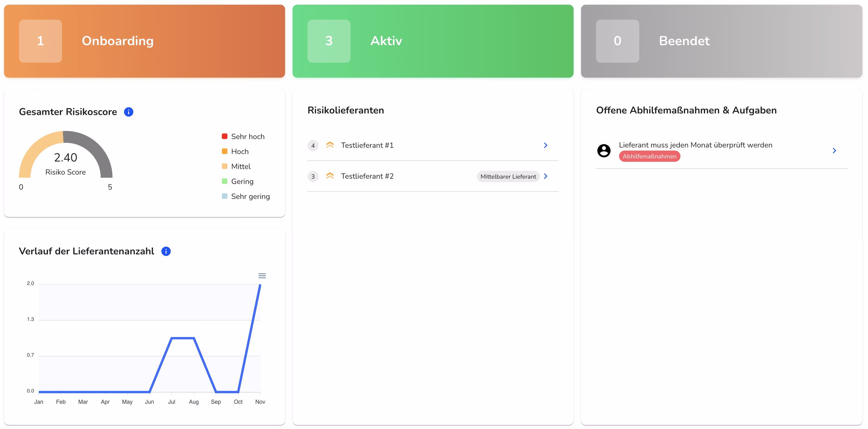Expand the monthly supplier review task via its chevron
Image resolution: width=868 pixels, height=429 pixels.
pyautogui.click(x=834, y=150)
